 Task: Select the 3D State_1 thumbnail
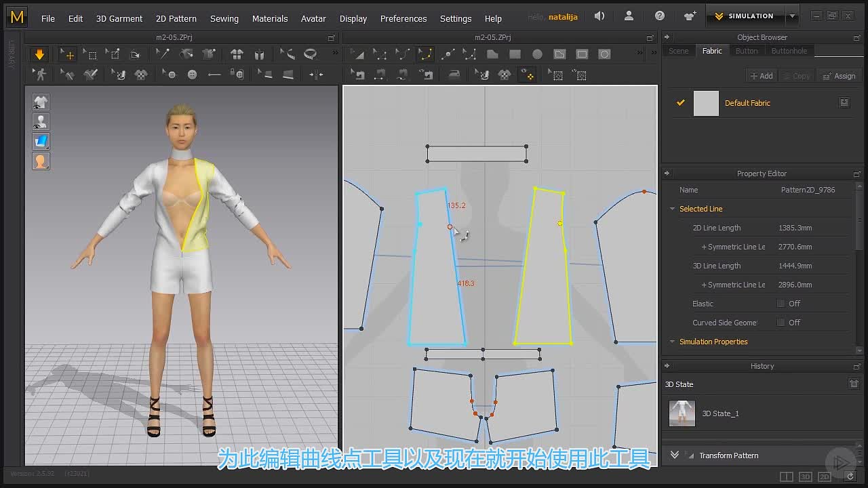click(682, 413)
